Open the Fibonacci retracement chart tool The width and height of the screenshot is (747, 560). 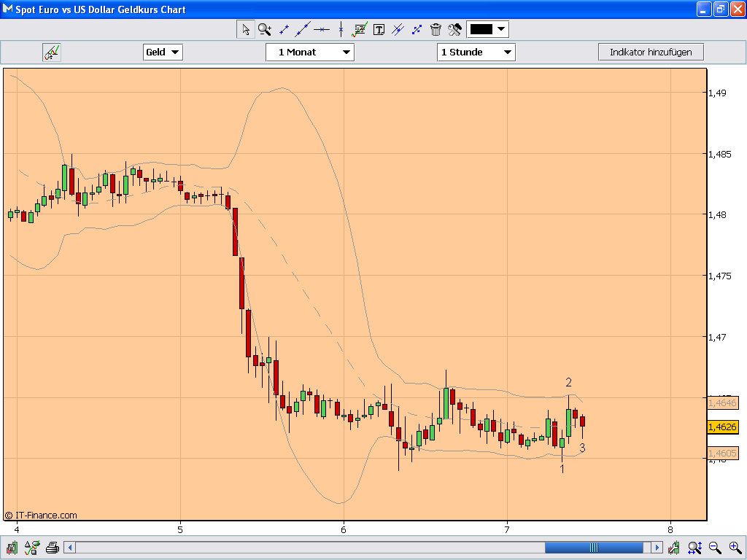click(x=359, y=29)
